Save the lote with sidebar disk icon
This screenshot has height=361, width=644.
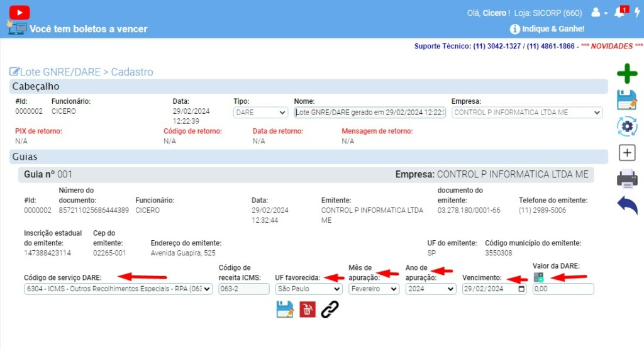pyautogui.click(x=627, y=100)
